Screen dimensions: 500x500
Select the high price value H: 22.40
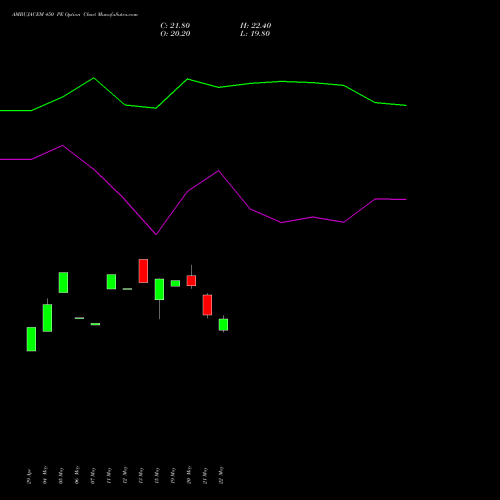255,26
